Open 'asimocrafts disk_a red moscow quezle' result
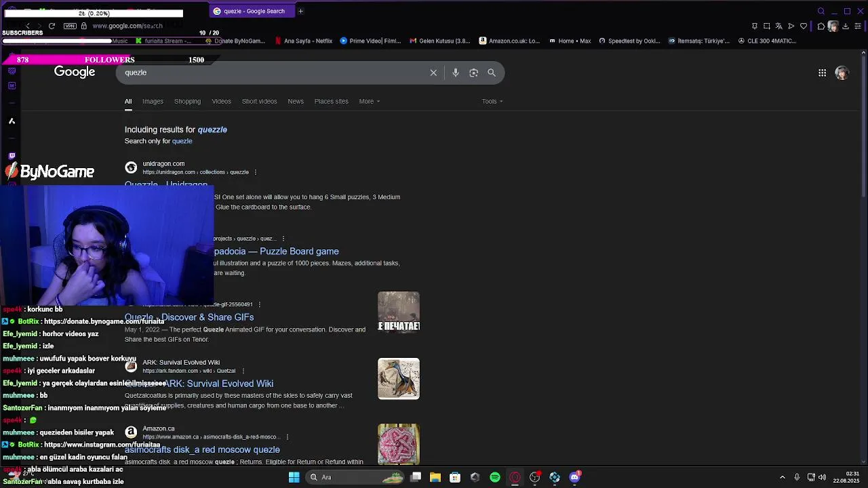The image size is (868, 488). pyautogui.click(x=202, y=449)
